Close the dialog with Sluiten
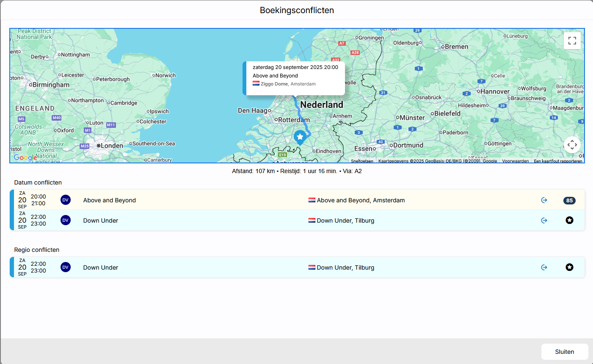Screen dimensions: 593x364 [565, 352]
